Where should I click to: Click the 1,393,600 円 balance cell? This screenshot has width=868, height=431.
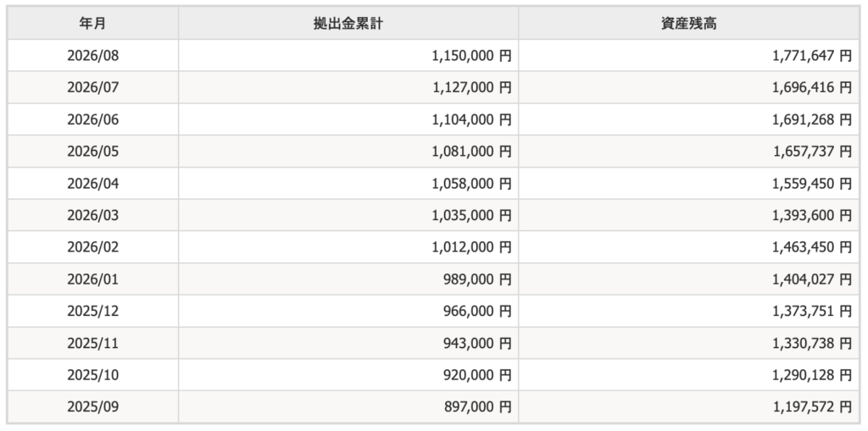tap(689, 215)
